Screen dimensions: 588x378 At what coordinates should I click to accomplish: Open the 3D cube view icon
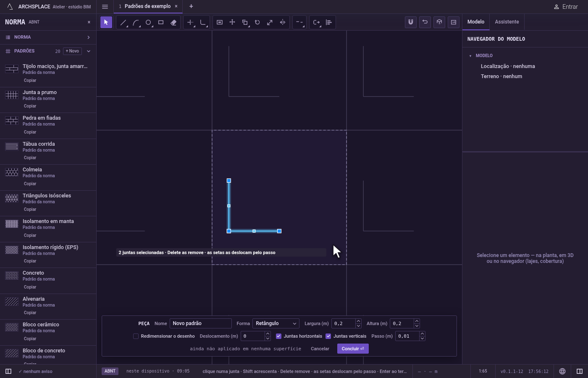point(439,22)
